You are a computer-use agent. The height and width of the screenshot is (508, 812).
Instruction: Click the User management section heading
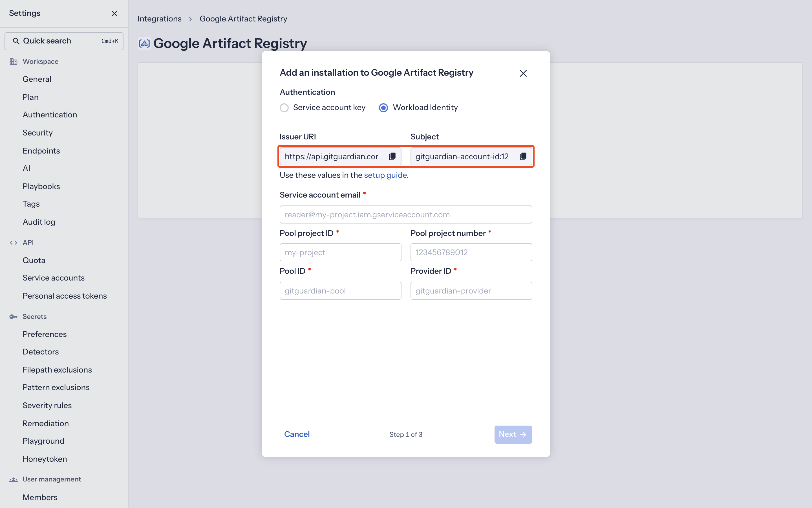pyautogui.click(x=52, y=479)
